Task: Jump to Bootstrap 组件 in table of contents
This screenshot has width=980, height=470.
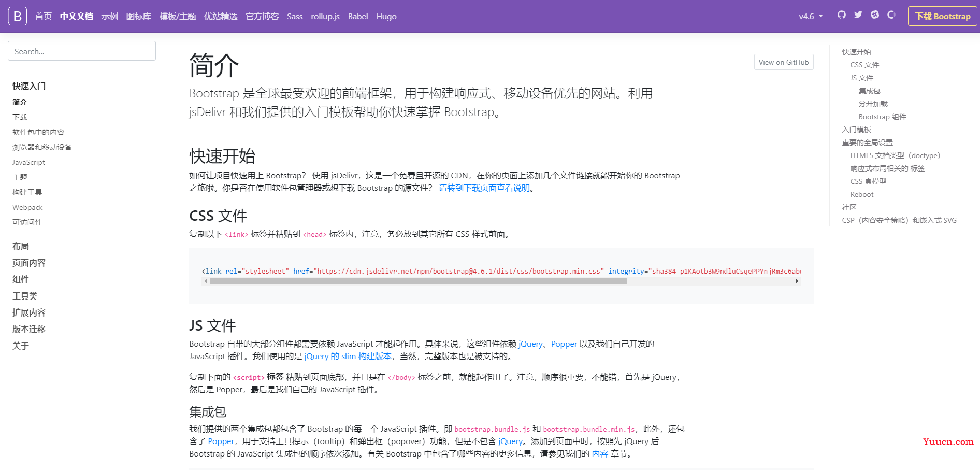Action: (x=883, y=117)
